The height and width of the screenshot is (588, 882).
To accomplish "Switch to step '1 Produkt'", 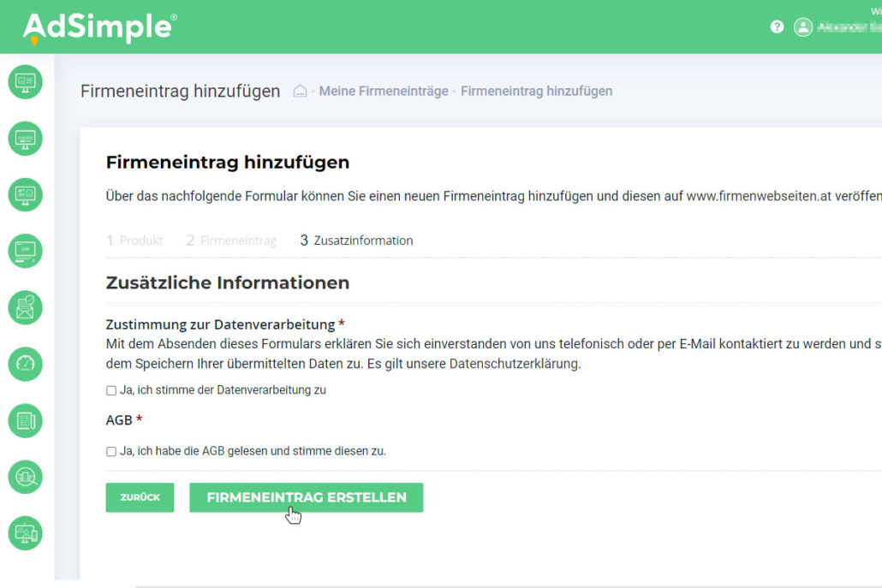I will tap(134, 241).
